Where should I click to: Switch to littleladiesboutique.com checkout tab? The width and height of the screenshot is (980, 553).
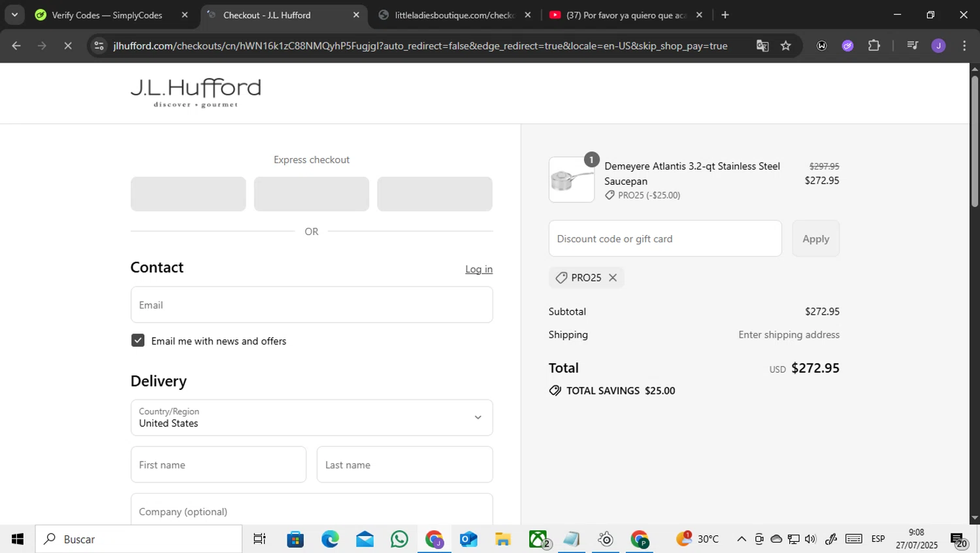[455, 15]
